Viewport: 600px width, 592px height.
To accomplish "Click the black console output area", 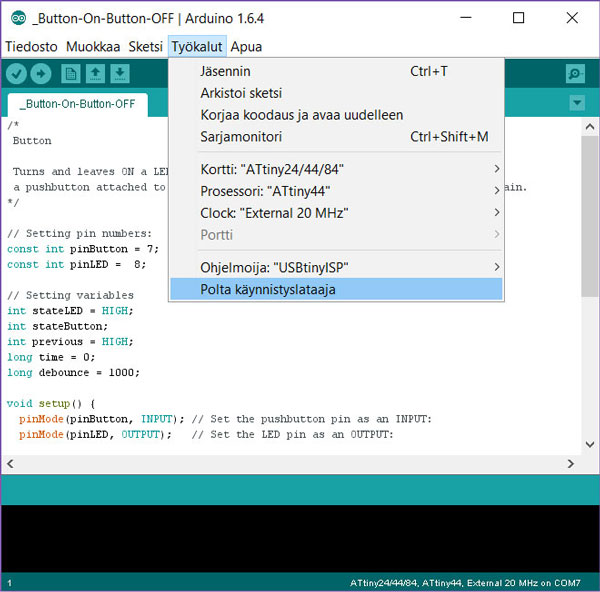I will 300,538.
